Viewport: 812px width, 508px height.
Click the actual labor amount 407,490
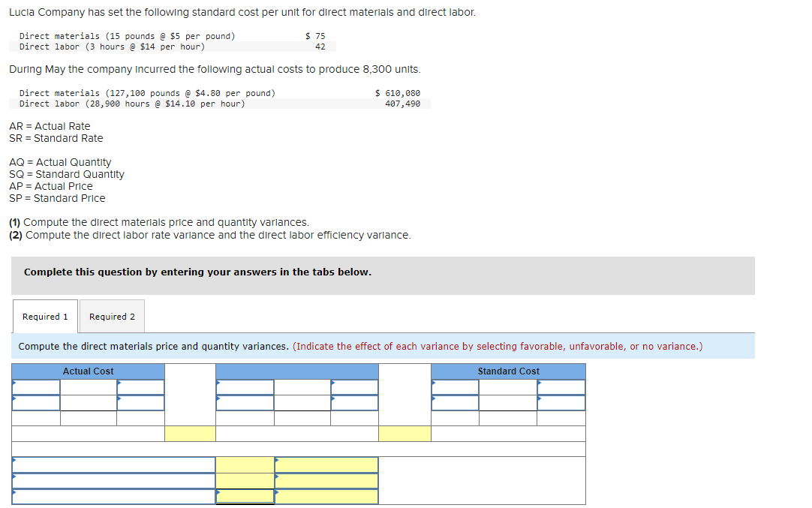tap(402, 104)
